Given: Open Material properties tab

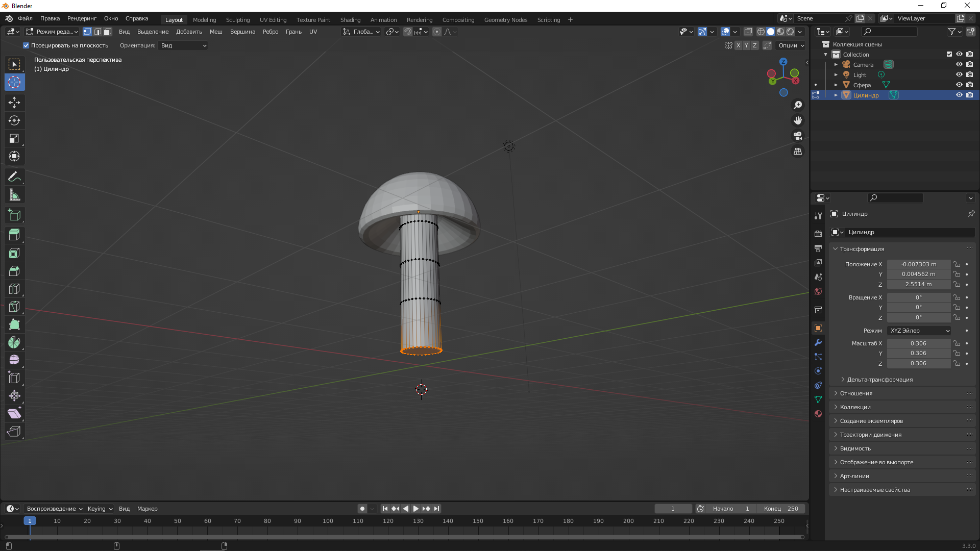Looking at the screenshot, I should point(818,414).
